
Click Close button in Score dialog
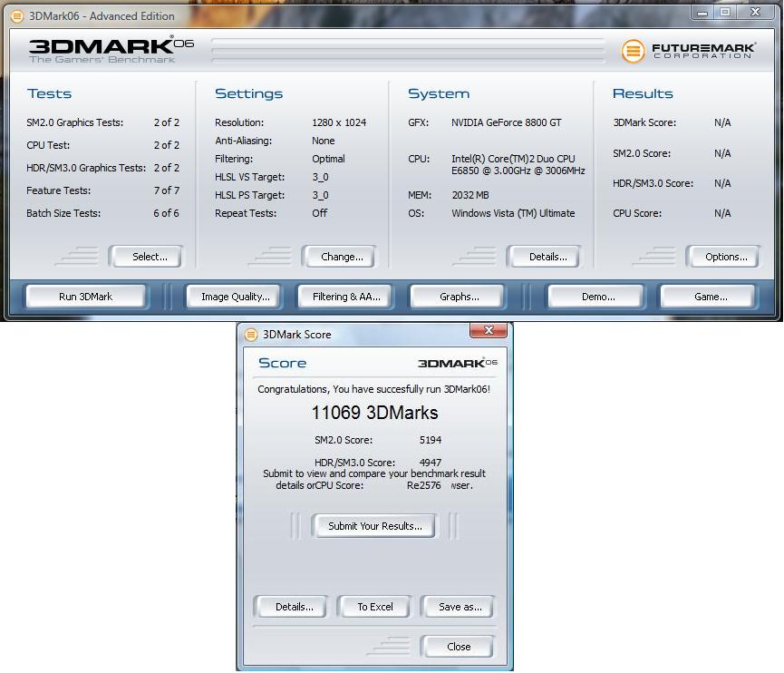[x=459, y=647]
